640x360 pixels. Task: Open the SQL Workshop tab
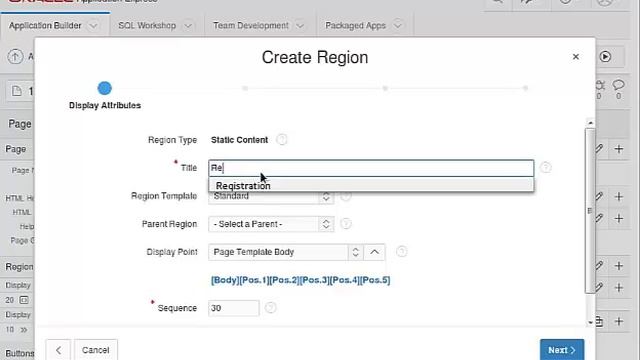[x=147, y=25]
